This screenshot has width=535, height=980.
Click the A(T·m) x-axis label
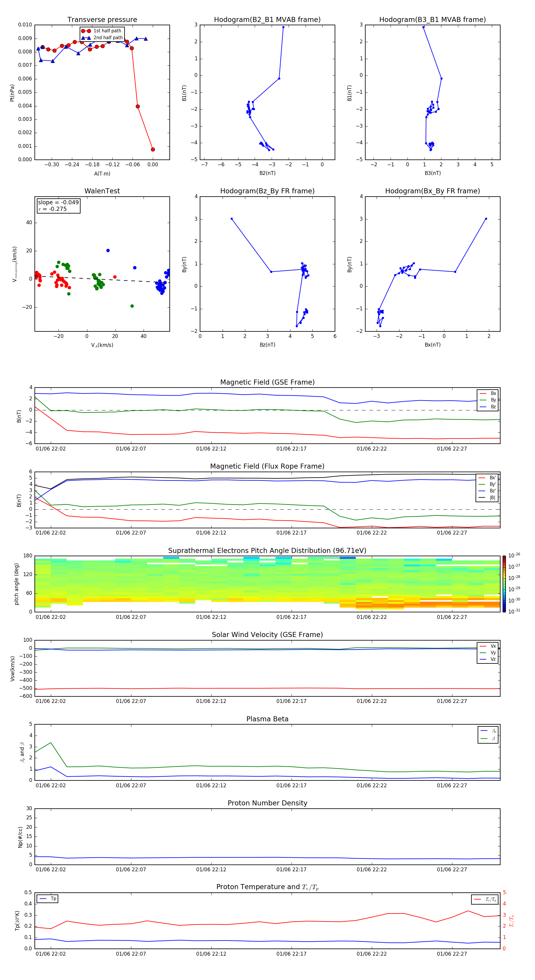pos(102,173)
